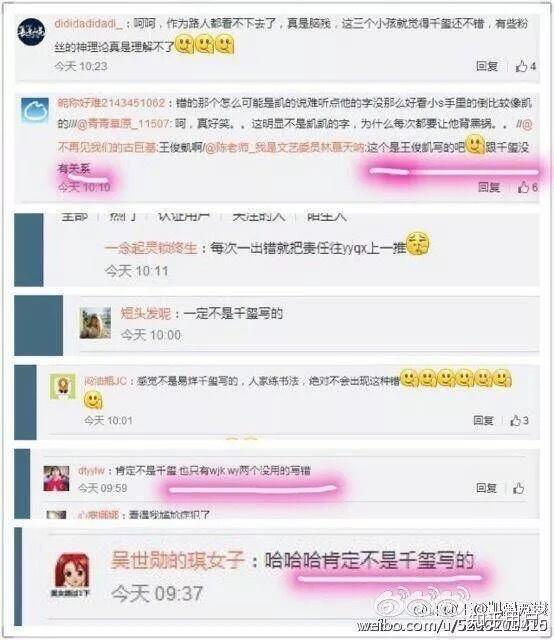Reply to the 09:59 dtyylw comment
This screenshot has width=554, height=640.
pyautogui.click(x=486, y=488)
